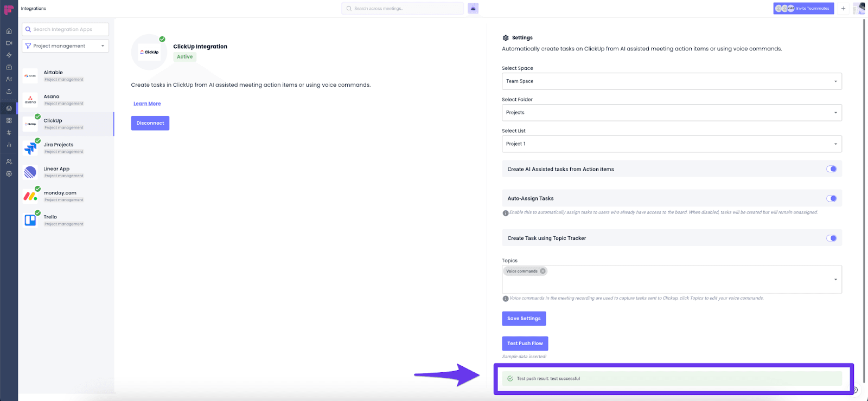The width and height of the screenshot is (868, 401).
Task: Click the Settings heading in right panel
Action: pos(522,38)
